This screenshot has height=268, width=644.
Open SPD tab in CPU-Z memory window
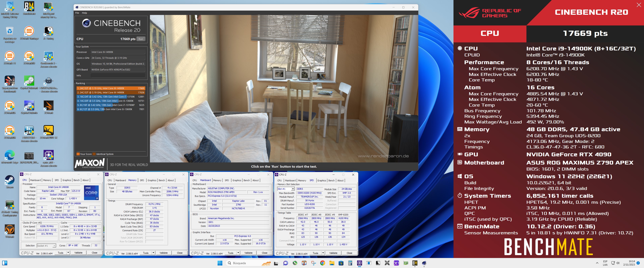142,180
